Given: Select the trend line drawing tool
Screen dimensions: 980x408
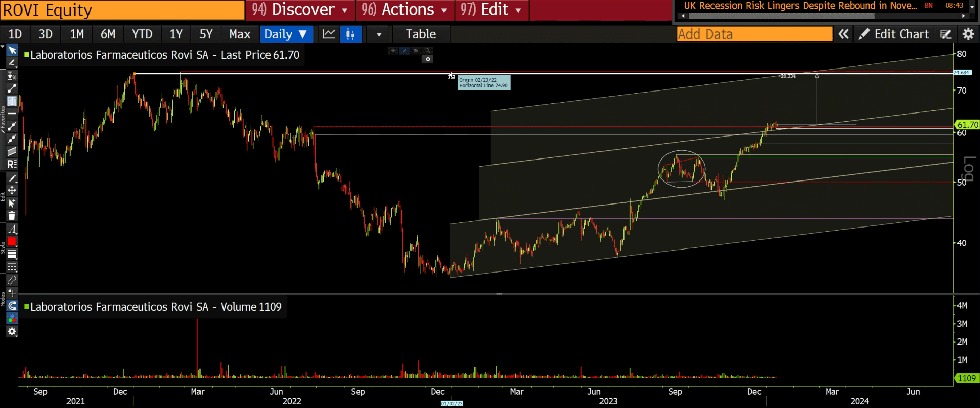Looking at the screenshot, I should click(x=12, y=88).
